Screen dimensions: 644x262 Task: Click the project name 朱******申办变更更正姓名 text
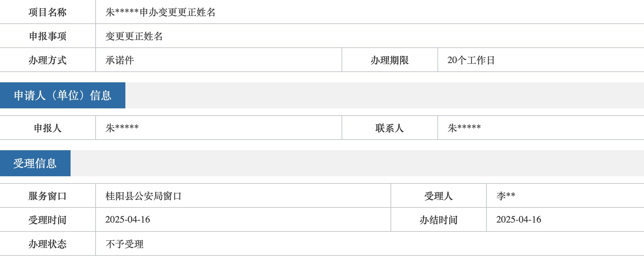pyautogui.click(x=160, y=12)
